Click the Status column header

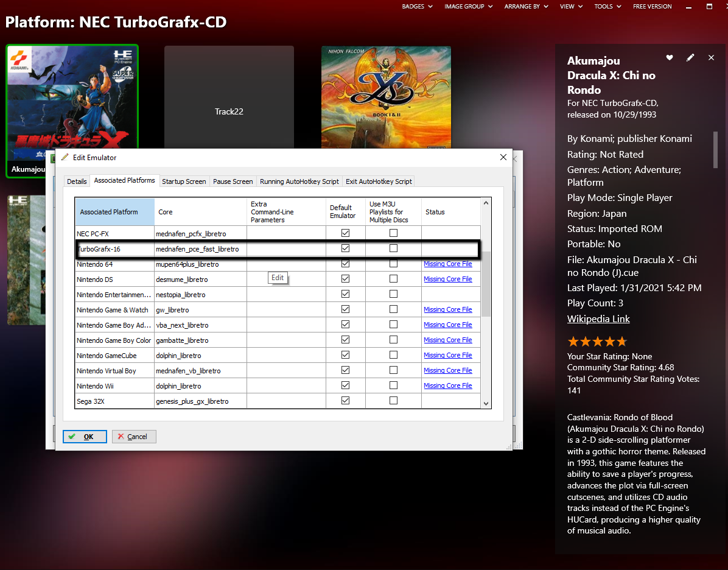tap(451, 212)
